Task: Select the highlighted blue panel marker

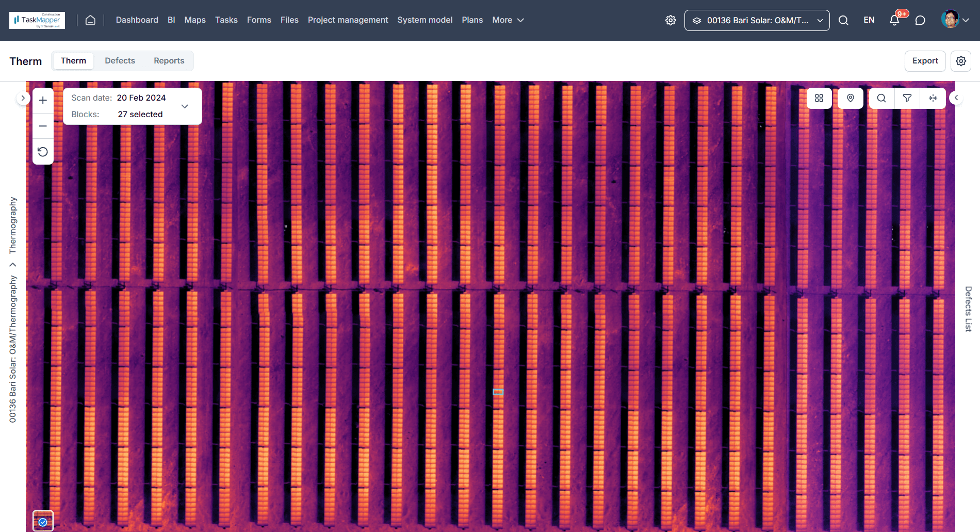Action: click(x=498, y=392)
